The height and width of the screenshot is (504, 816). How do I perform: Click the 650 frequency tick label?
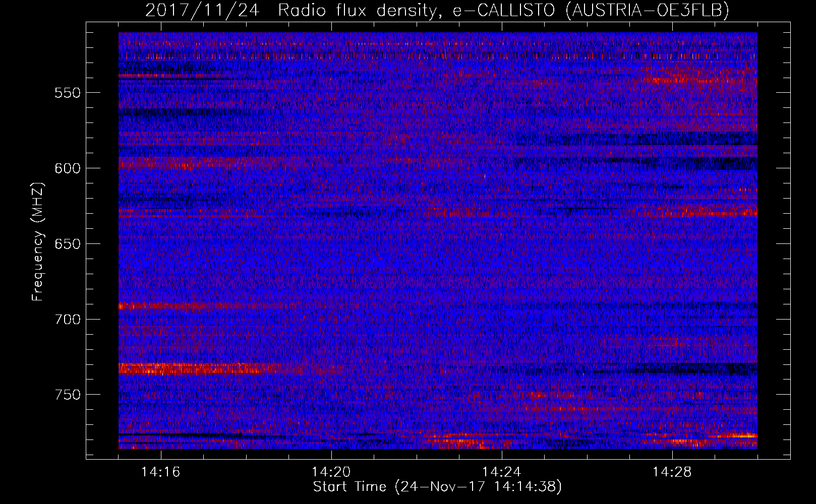68,244
